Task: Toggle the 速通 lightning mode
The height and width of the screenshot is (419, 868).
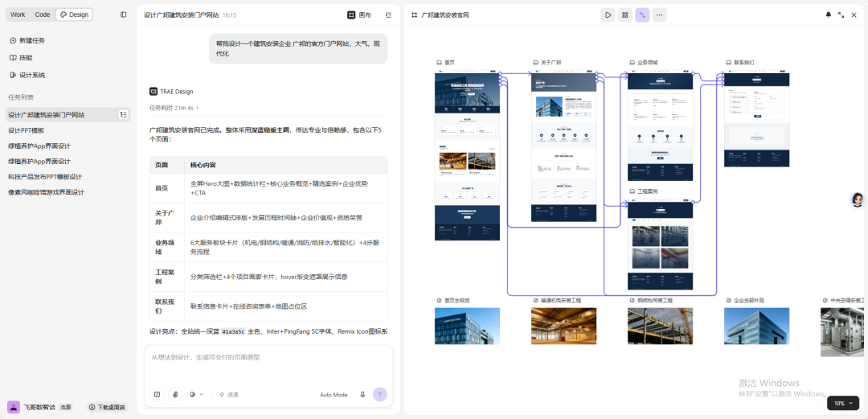Action: click(x=228, y=395)
